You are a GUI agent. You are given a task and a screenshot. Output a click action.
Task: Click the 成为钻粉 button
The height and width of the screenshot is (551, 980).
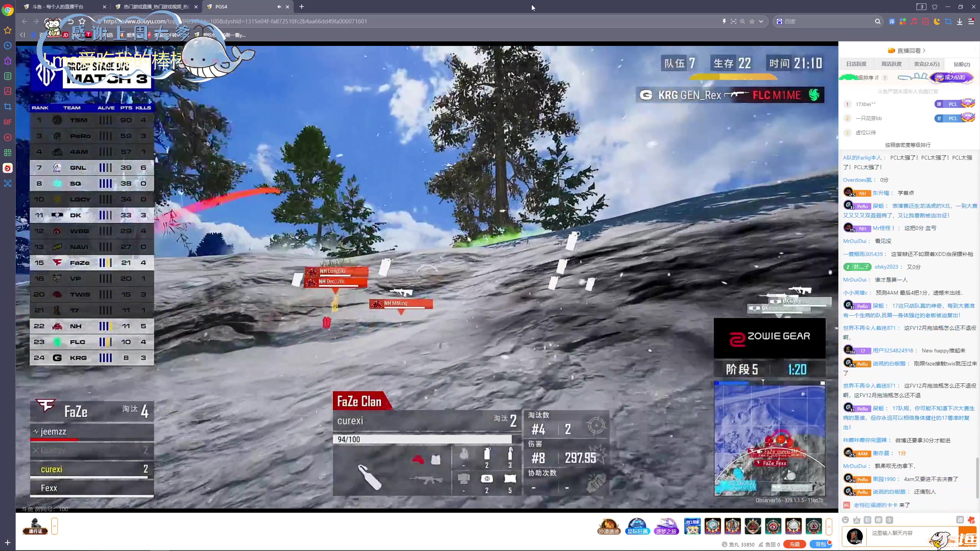click(952, 77)
